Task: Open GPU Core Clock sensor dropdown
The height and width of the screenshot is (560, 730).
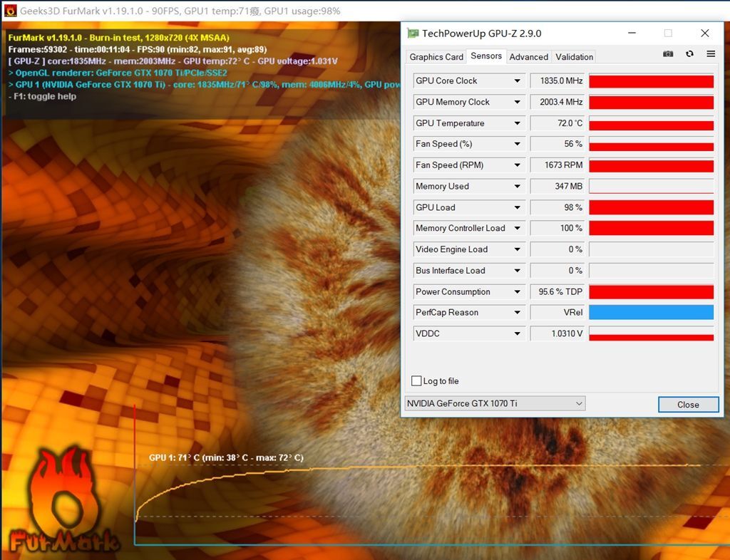Action: (518, 81)
